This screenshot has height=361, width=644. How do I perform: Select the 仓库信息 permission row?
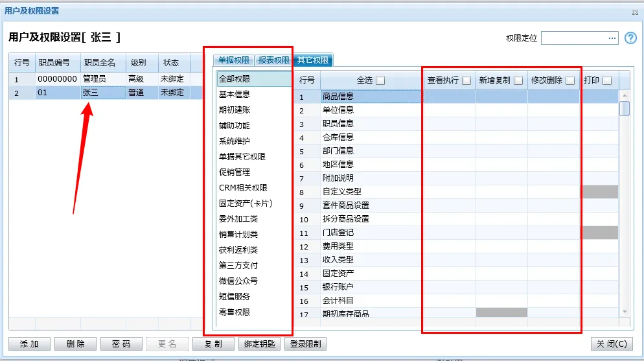click(x=456, y=137)
